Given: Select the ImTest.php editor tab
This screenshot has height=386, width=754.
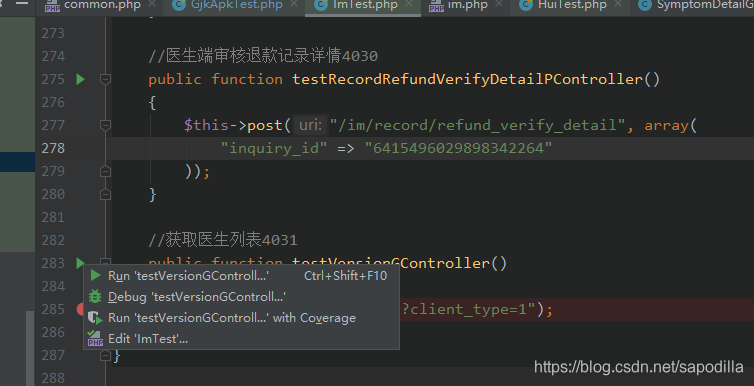Looking at the screenshot, I should (365, 5).
